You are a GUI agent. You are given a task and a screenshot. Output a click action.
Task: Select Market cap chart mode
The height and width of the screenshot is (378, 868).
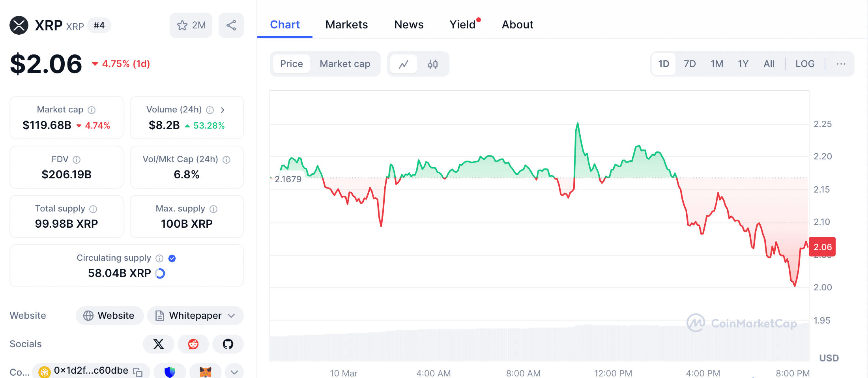345,64
